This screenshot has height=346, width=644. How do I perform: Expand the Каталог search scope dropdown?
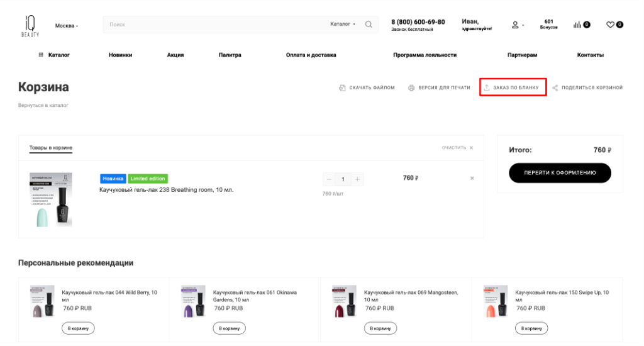click(x=343, y=25)
